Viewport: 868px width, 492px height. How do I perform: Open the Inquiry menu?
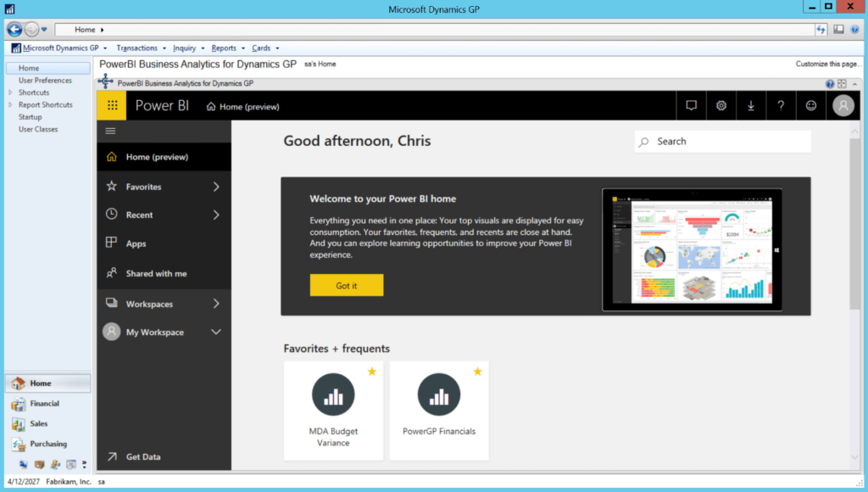pos(189,48)
